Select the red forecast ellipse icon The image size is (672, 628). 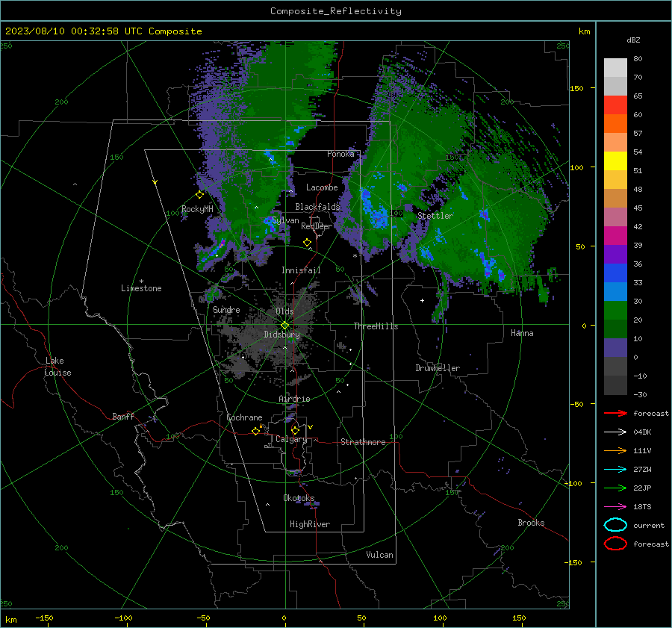615,544
